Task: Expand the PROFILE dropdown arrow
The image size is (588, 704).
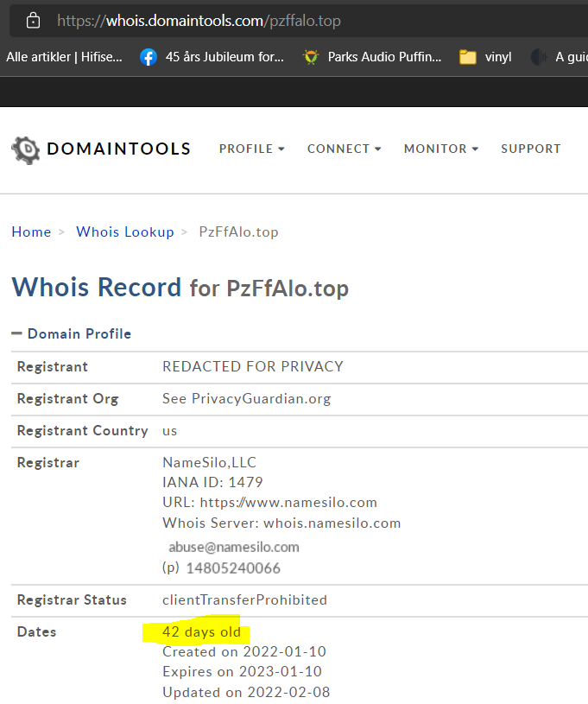Action: (281, 149)
